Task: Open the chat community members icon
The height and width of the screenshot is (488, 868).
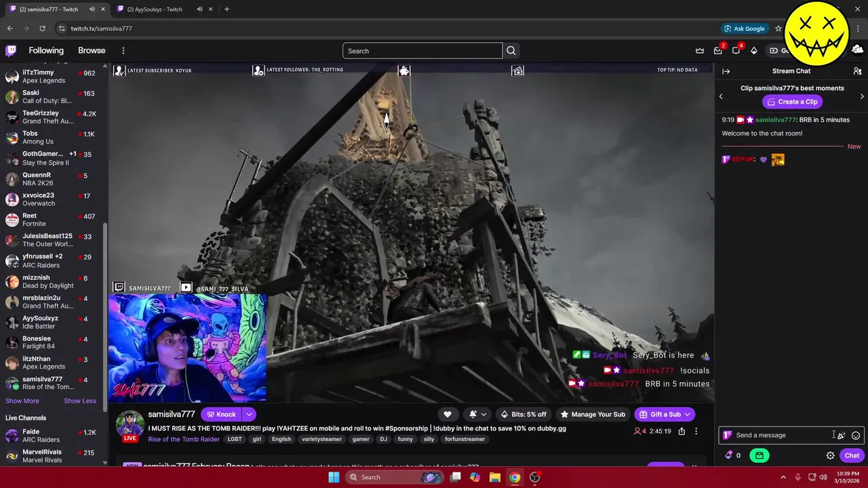Action: [x=857, y=71]
